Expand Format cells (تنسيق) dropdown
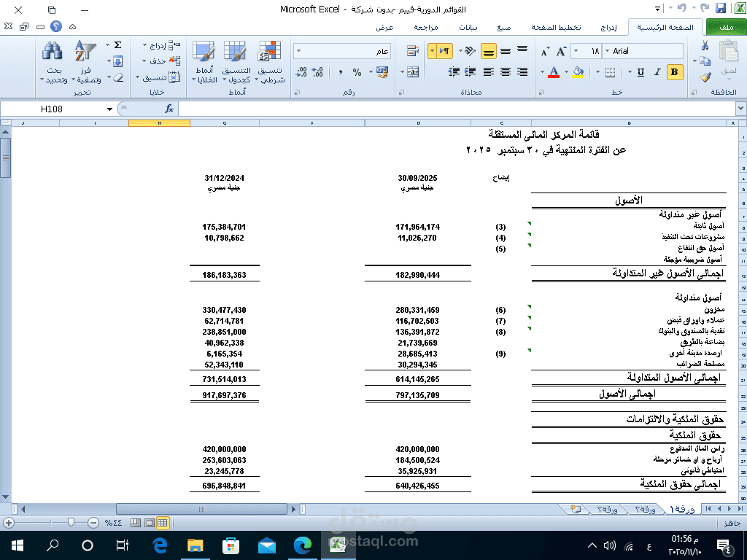The height and width of the screenshot is (560, 747). point(138,77)
